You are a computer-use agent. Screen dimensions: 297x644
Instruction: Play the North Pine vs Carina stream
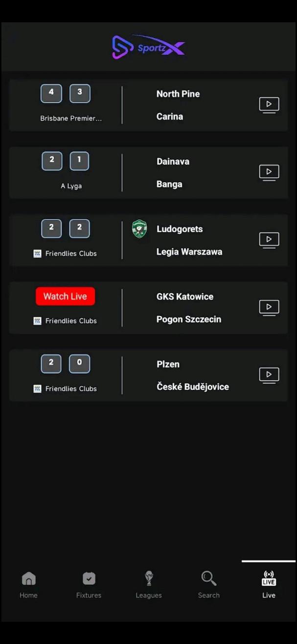coord(269,105)
